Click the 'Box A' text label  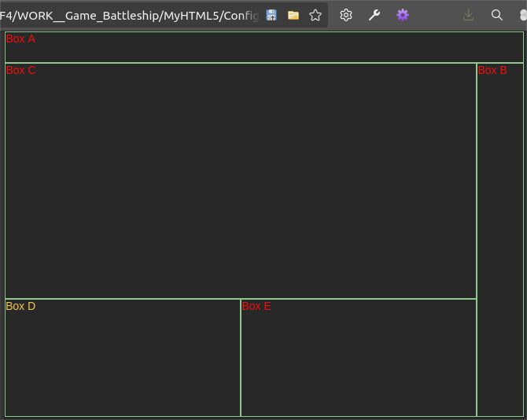[20, 39]
